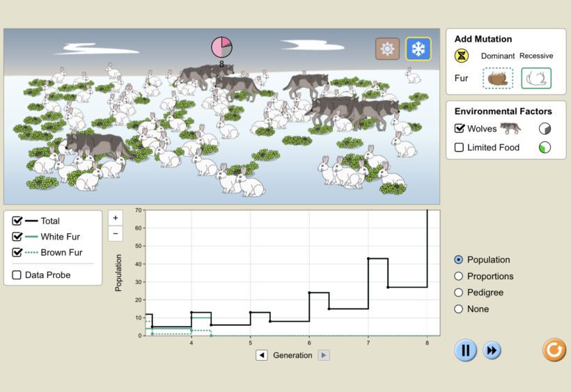Disable the Wolves environmental factor
The width and height of the screenshot is (571, 392).
[460, 129]
